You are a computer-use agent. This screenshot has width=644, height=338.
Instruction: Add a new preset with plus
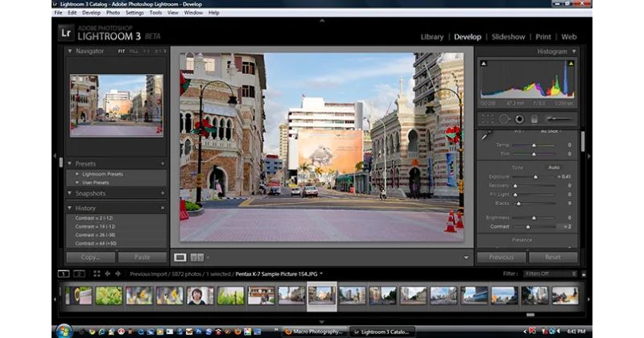[163, 163]
